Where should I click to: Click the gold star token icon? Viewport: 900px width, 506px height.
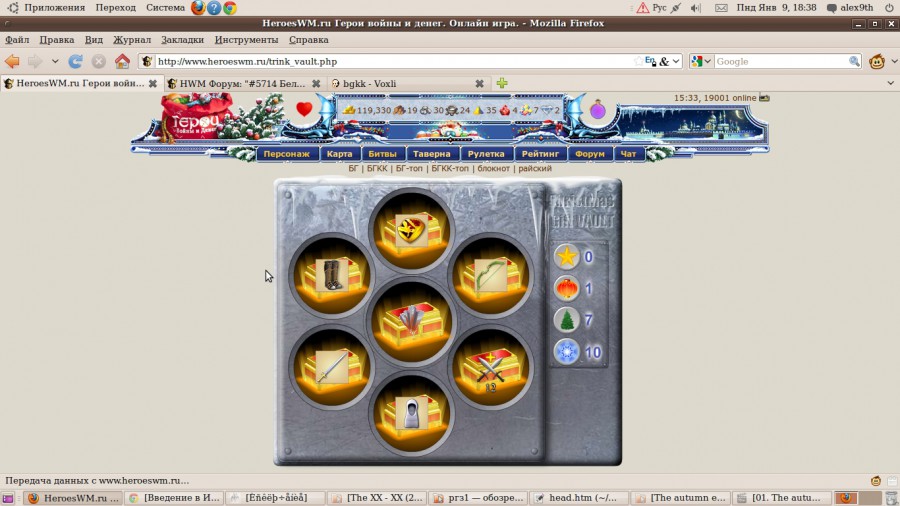(567, 257)
